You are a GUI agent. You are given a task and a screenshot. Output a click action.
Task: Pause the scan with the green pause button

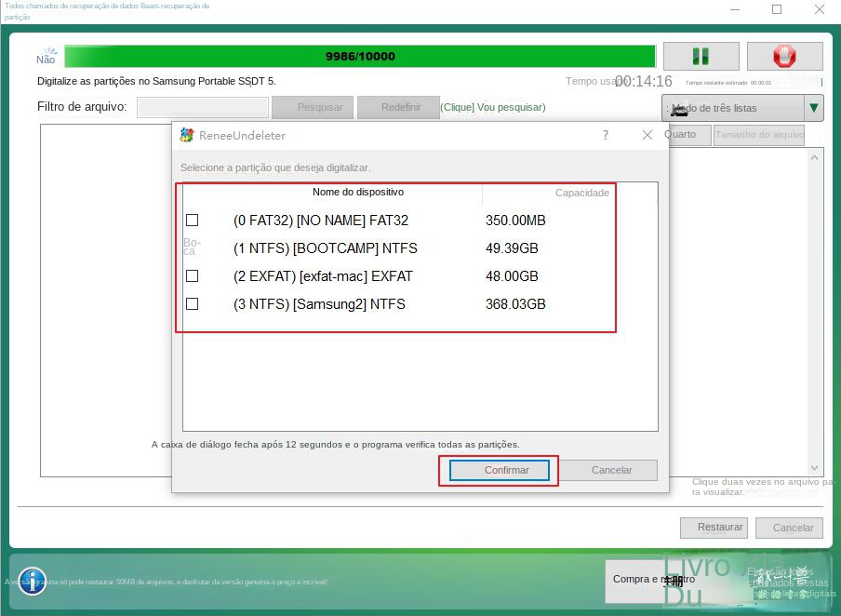click(701, 57)
